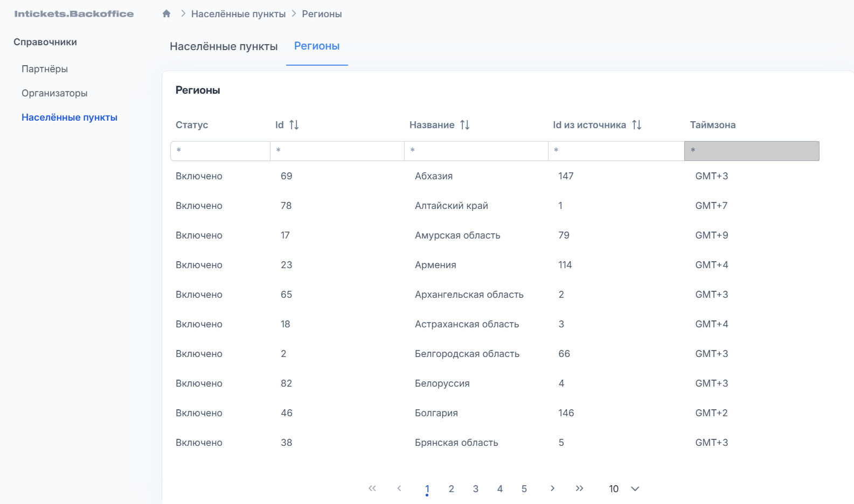
Task: Click the Статус column header
Action: [192, 125]
